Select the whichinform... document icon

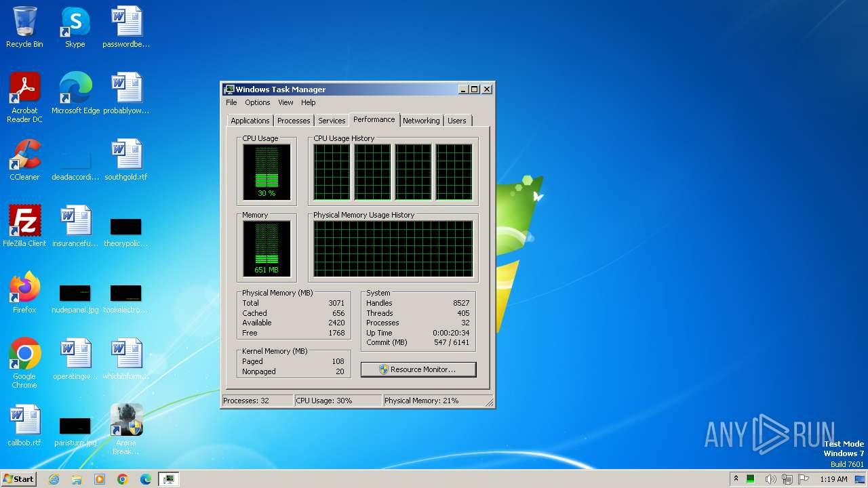coord(126,359)
